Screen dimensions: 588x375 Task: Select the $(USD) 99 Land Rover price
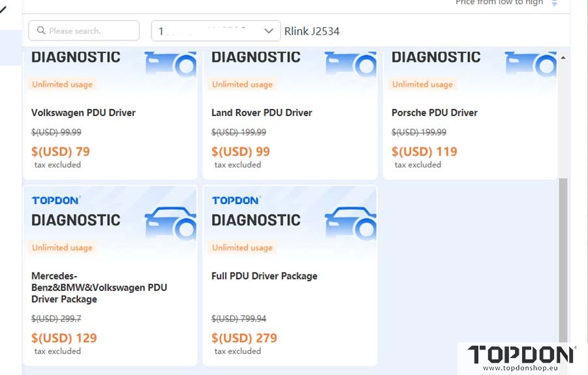point(241,151)
